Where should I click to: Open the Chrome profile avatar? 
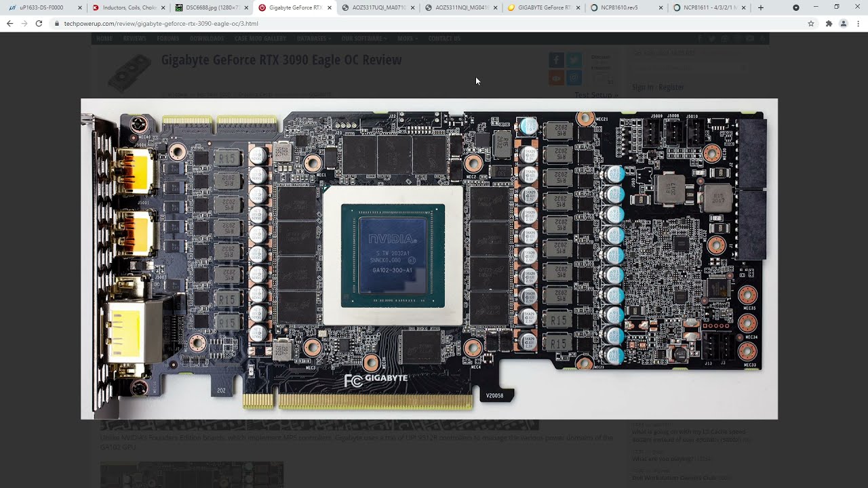844,23
